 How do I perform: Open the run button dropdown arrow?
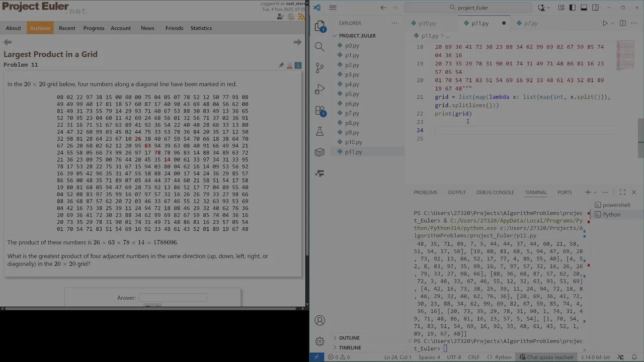click(612, 23)
